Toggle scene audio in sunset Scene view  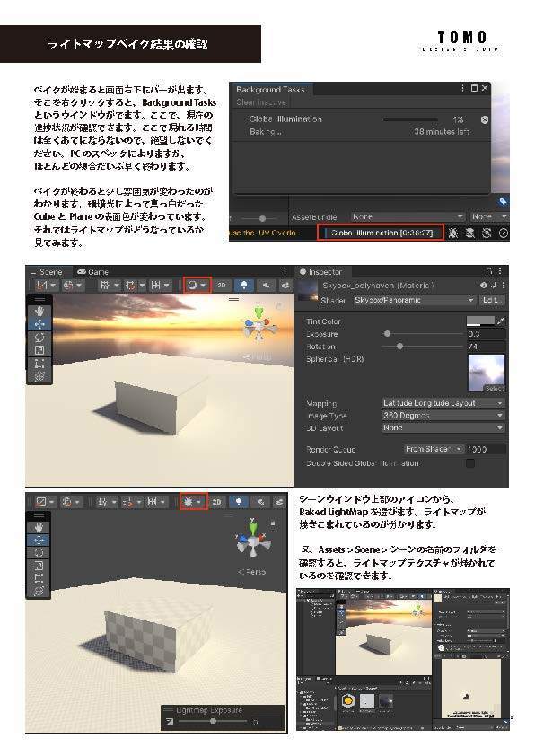266,285
